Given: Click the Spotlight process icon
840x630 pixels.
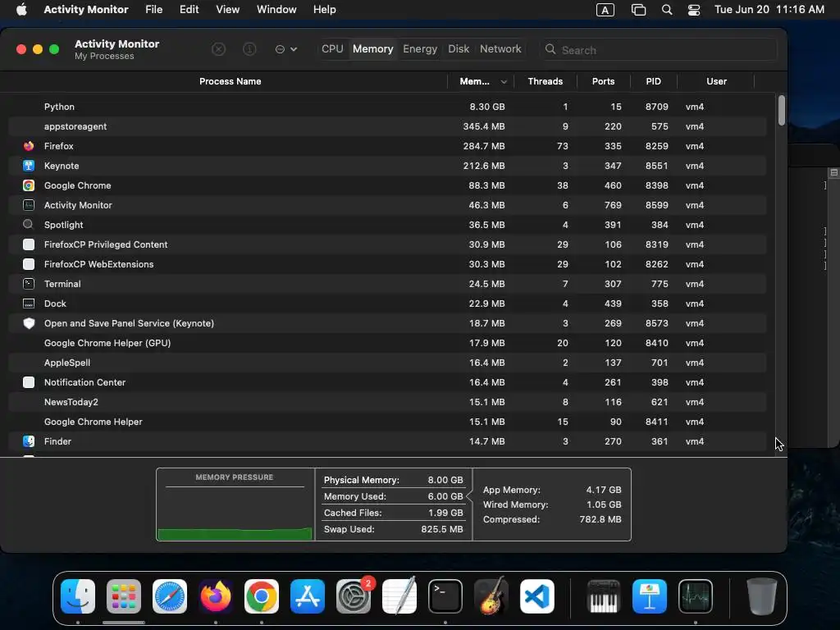Looking at the screenshot, I should tap(29, 225).
